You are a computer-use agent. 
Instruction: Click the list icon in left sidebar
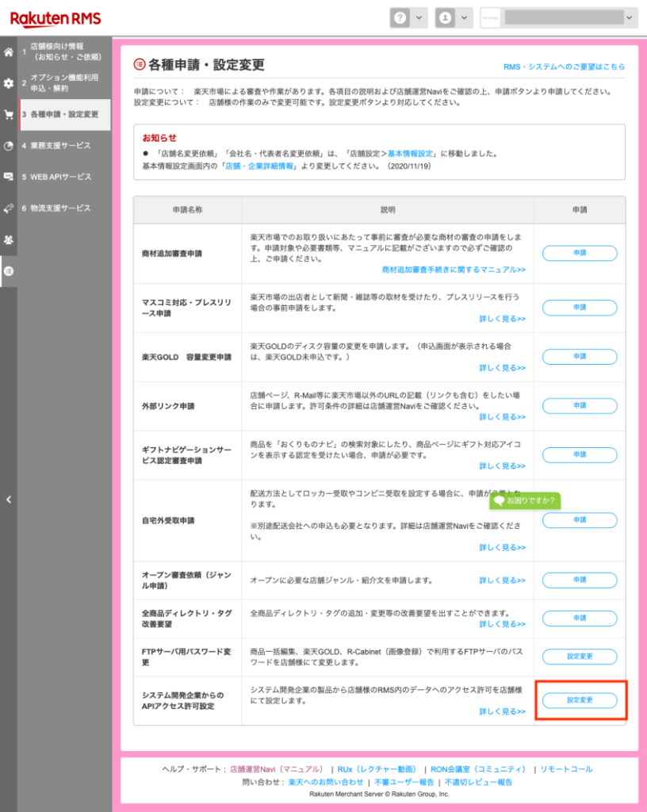point(9,270)
